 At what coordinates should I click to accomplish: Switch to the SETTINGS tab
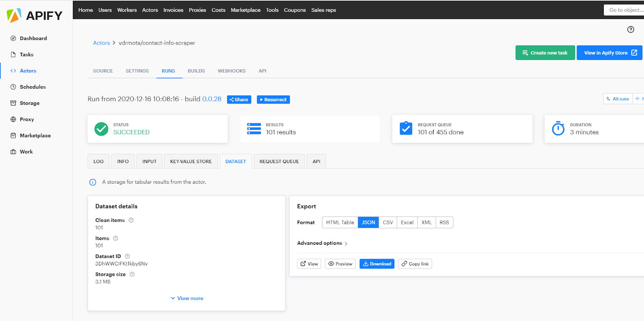(137, 71)
